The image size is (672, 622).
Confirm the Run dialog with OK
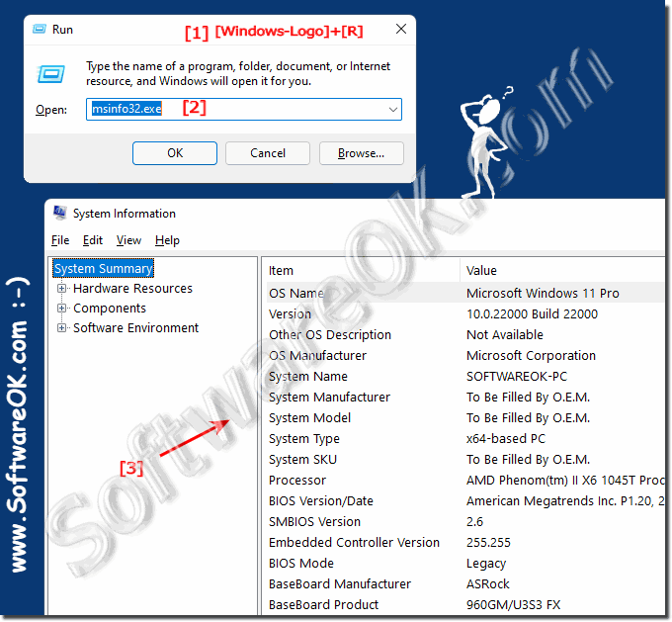pos(175,153)
